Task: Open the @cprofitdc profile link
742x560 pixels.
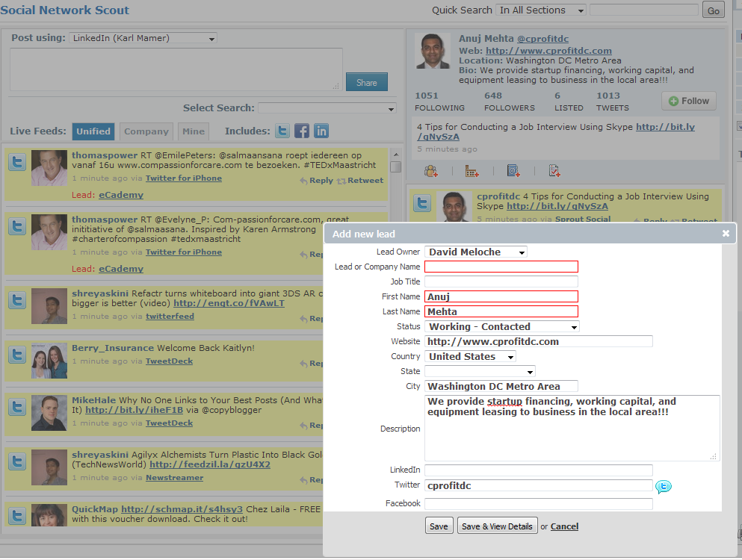Action: (x=542, y=39)
